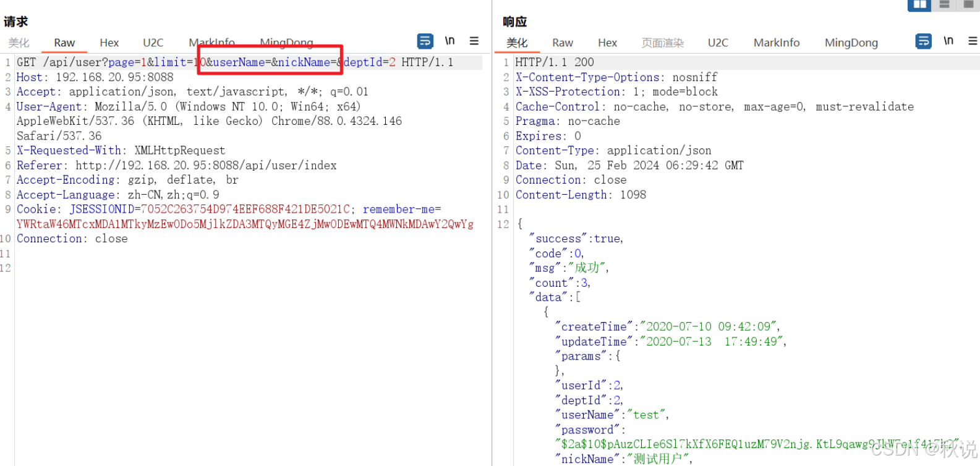
Task: Click Pragma: no-cache header
Action: click(x=568, y=121)
